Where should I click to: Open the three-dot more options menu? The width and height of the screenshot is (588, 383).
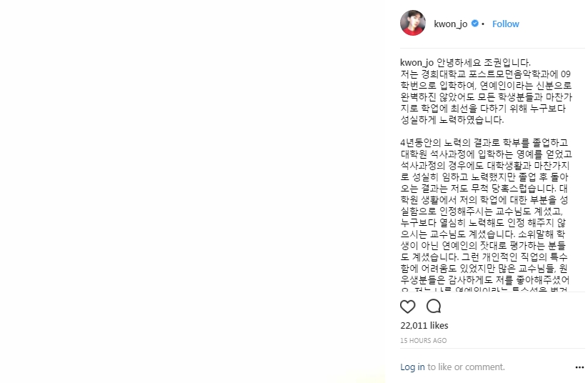pos(579,367)
